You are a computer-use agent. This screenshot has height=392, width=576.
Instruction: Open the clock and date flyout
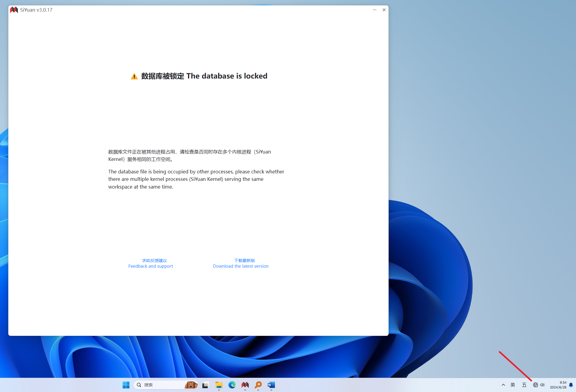pos(558,385)
